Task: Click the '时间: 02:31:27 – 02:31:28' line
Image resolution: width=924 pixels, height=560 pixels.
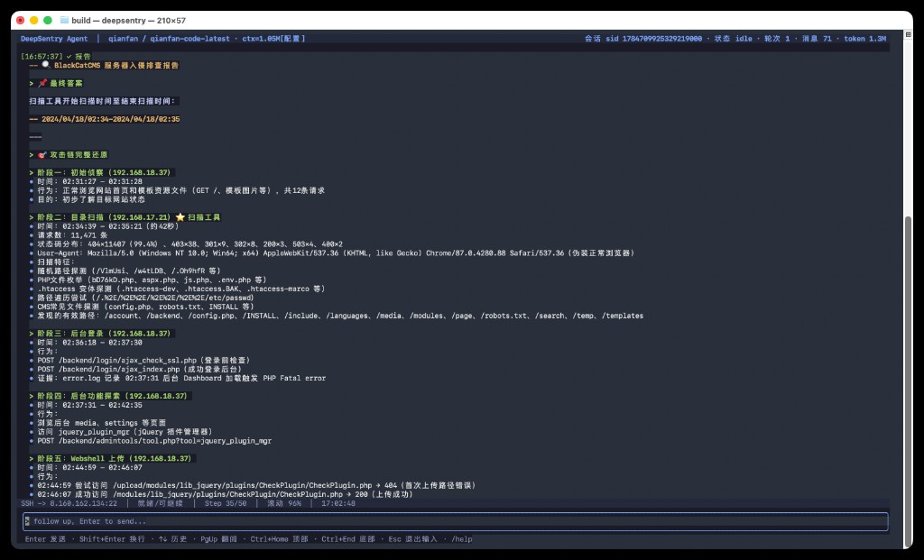Action: point(89,181)
